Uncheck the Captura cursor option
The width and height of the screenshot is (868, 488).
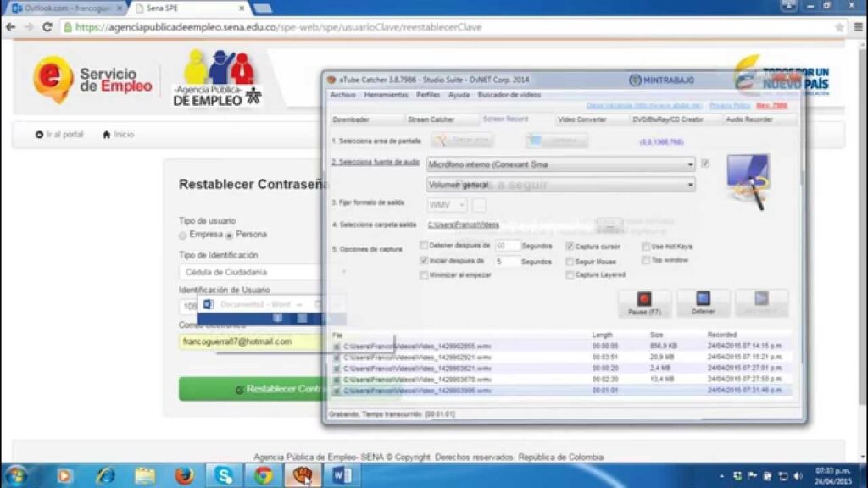point(570,247)
